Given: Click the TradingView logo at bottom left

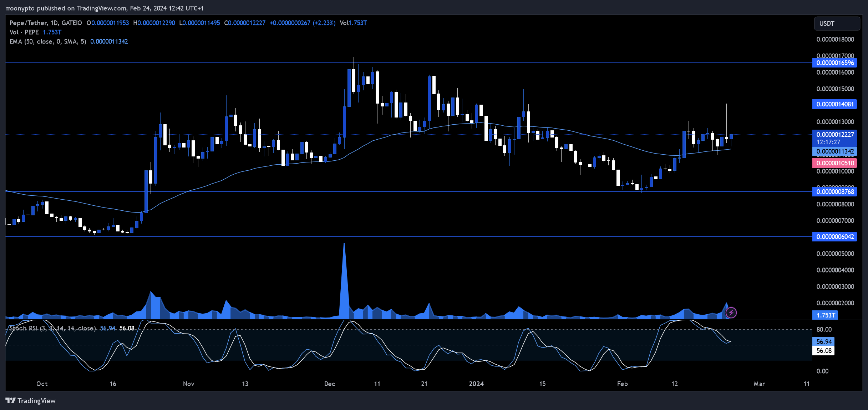Looking at the screenshot, I should (31, 401).
